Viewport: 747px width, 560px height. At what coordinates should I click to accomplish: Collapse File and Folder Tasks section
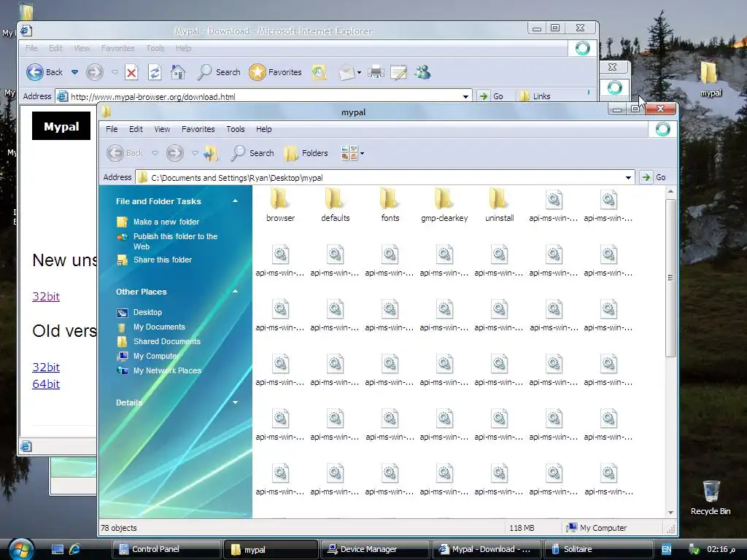pyautogui.click(x=235, y=201)
